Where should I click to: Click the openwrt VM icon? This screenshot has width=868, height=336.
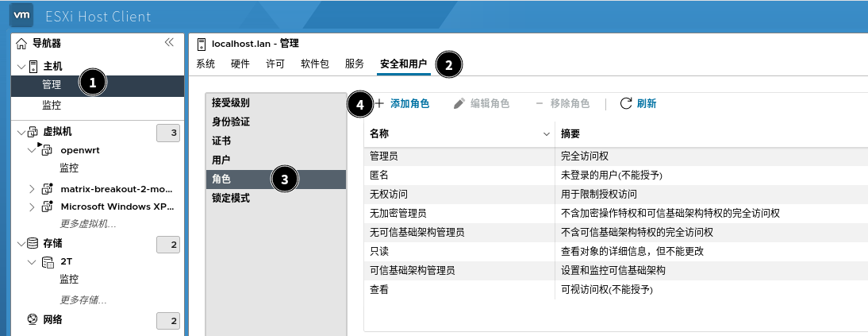[47, 149]
